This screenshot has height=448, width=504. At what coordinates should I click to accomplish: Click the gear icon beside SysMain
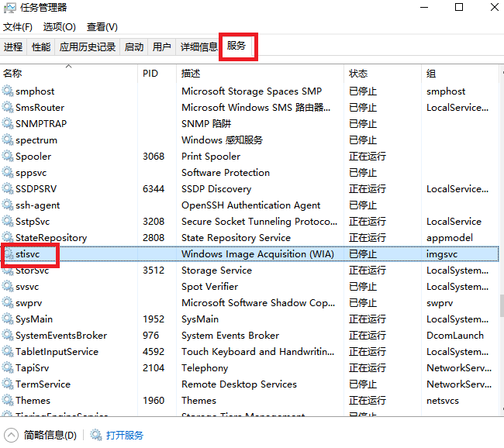pyautogui.click(x=8, y=319)
